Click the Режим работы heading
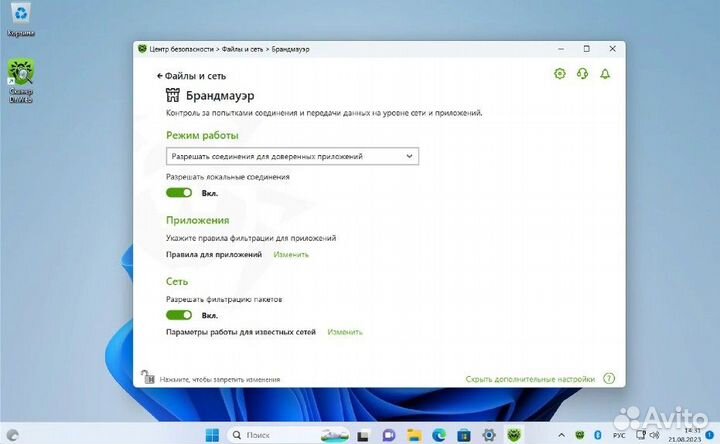Viewport: 720px width, 444px height. (x=202, y=135)
